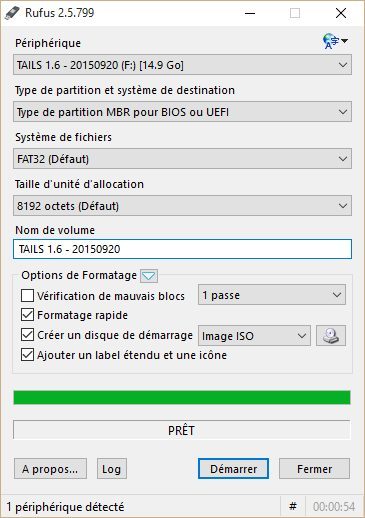Click the ISO disc image selector icon
The width and height of the screenshot is (365, 518).
331,335
